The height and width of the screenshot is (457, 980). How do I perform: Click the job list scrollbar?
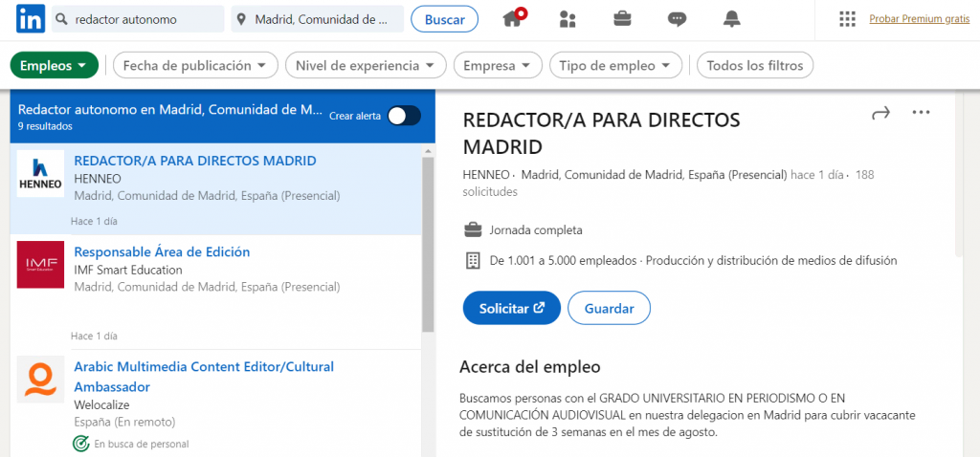428,244
